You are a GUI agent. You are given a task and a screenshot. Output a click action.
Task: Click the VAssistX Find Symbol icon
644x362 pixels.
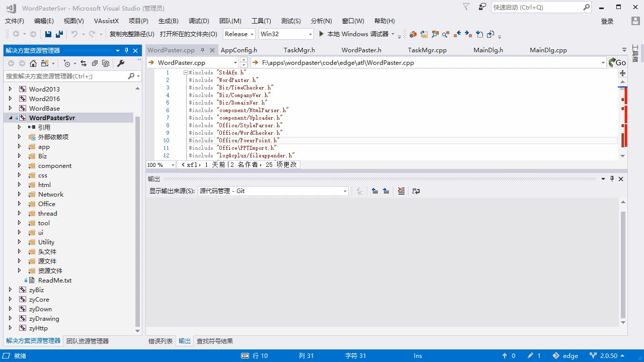coord(435,34)
